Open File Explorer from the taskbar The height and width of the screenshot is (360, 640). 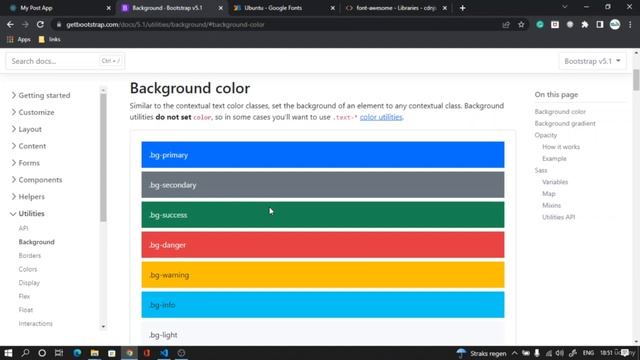[x=95, y=353]
